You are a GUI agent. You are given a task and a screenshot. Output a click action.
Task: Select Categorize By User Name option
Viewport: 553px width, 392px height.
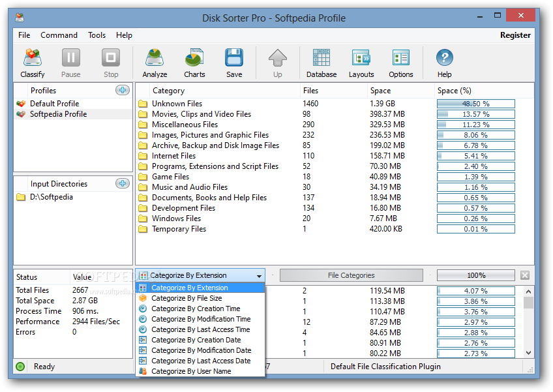coord(200,371)
